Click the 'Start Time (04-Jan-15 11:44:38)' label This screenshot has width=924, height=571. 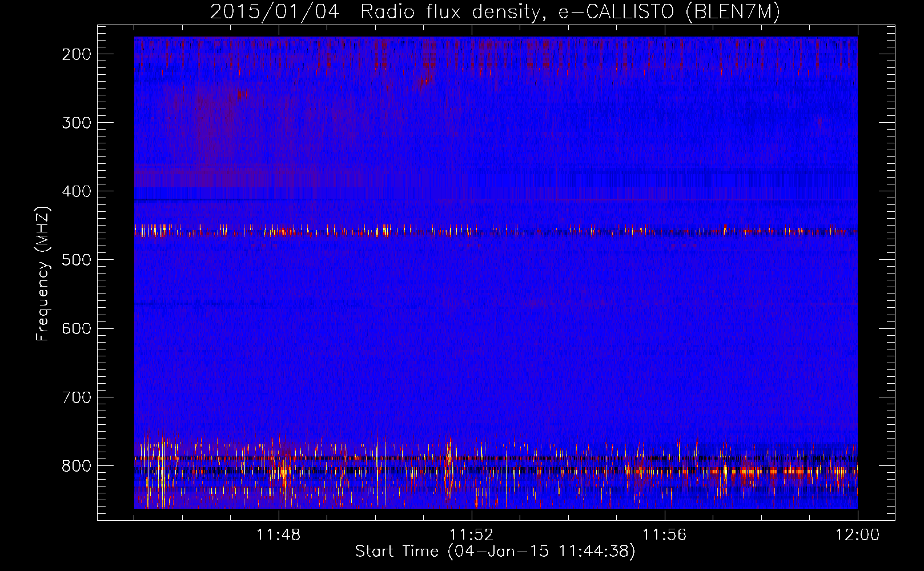(x=495, y=552)
